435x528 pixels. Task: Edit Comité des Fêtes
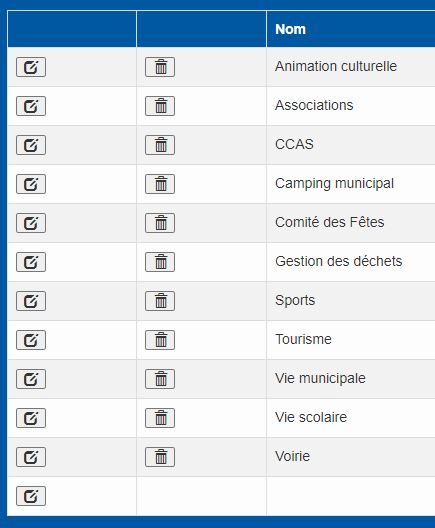[31, 223]
